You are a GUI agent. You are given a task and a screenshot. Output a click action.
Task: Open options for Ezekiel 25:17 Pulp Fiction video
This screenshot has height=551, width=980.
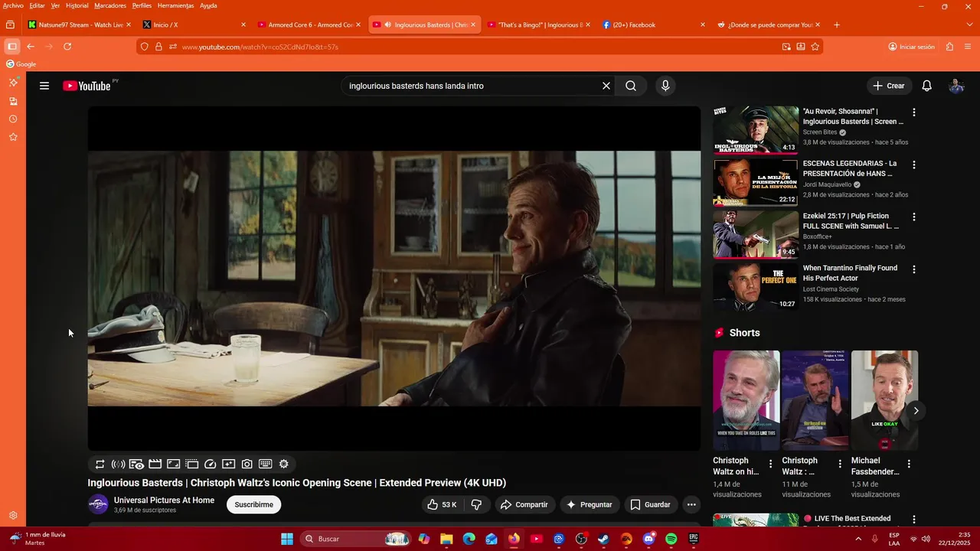[913, 217]
